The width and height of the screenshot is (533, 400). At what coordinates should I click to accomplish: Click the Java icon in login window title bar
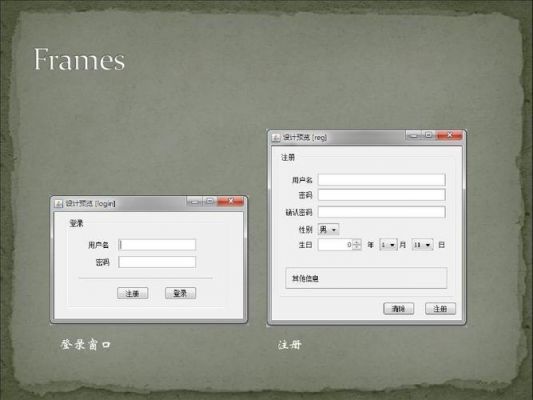point(59,204)
